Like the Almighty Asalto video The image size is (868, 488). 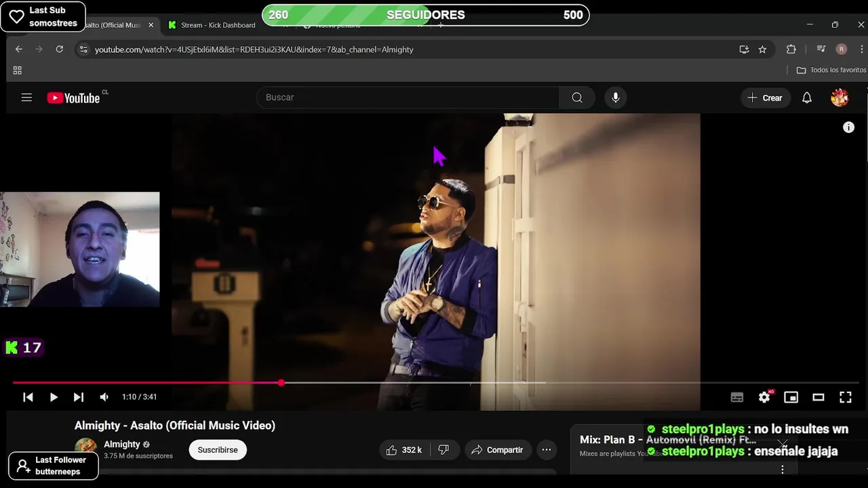405,450
